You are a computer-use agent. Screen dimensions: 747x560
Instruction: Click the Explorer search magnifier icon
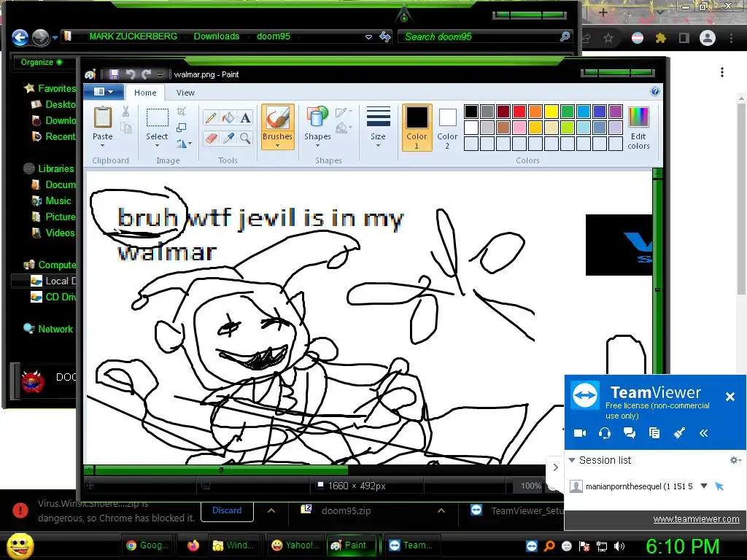[565, 36]
